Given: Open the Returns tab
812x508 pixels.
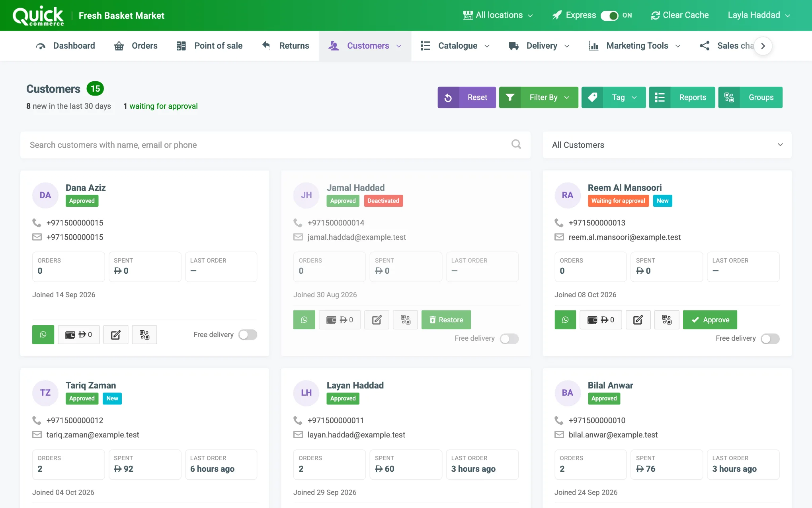Looking at the screenshot, I should (285, 46).
